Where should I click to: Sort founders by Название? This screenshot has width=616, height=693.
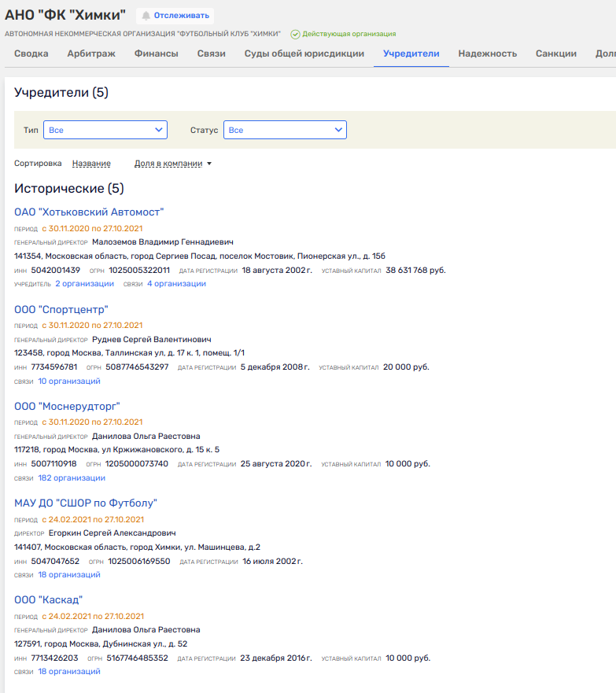tap(91, 164)
